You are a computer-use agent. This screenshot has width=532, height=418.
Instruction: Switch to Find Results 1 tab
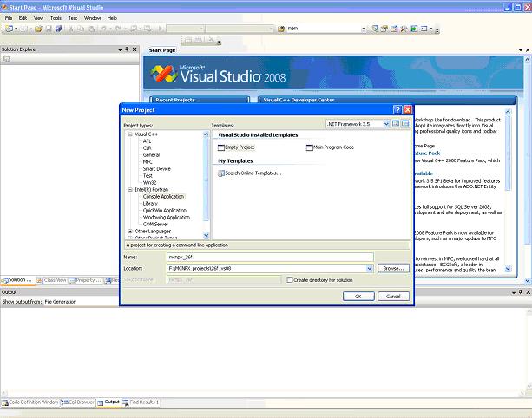click(141, 402)
